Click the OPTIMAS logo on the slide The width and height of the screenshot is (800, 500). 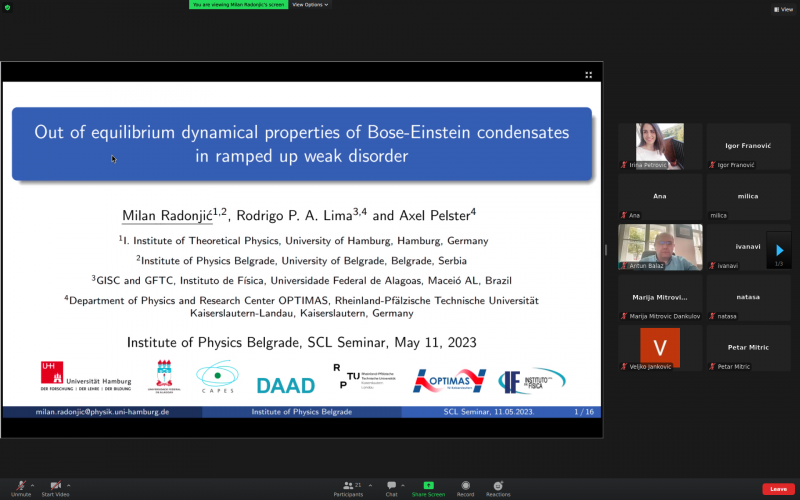pos(449,381)
